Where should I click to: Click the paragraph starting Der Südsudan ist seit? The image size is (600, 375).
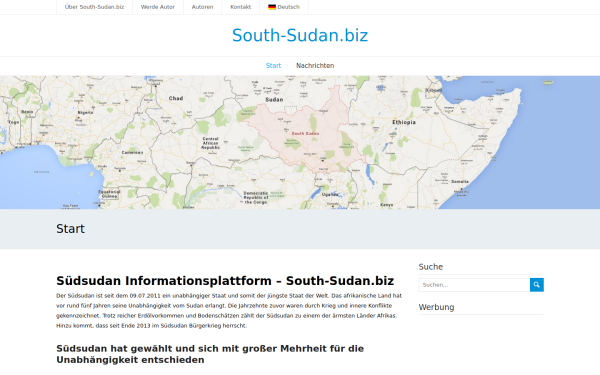(x=229, y=311)
